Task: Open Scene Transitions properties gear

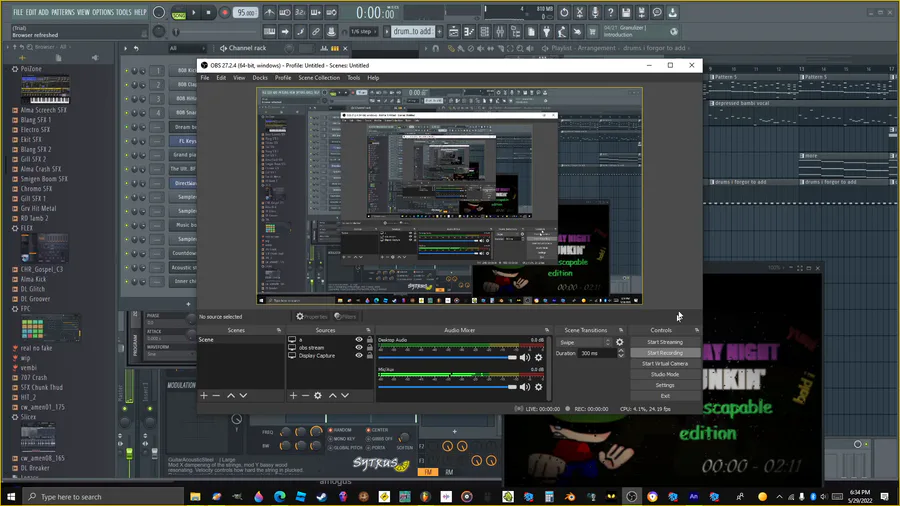Action: pyautogui.click(x=619, y=342)
